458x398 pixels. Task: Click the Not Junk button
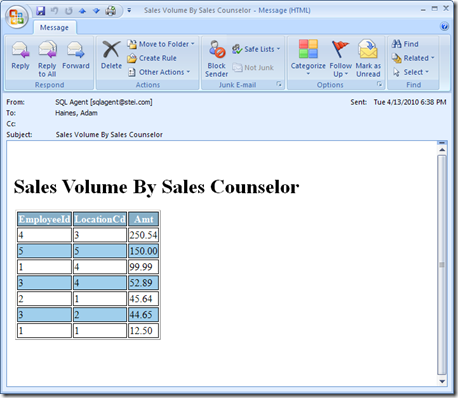253,68
